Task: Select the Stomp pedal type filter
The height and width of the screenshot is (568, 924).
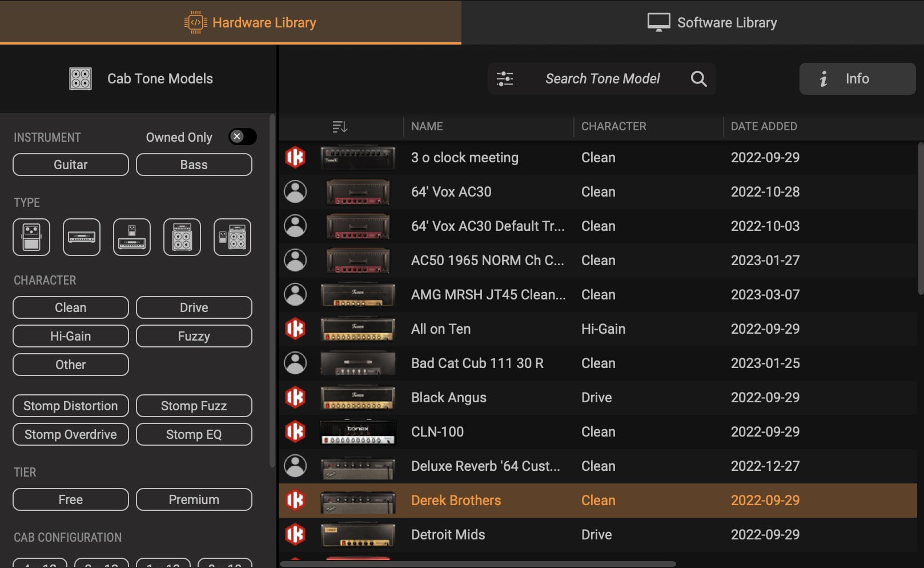Action: [31, 237]
